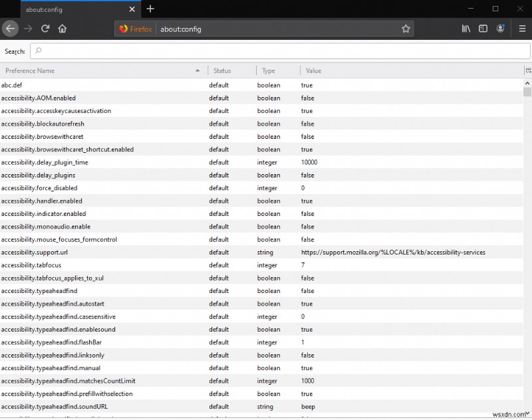
Task: Collapse the Preference Name sort arrow
Action: [198, 70]
